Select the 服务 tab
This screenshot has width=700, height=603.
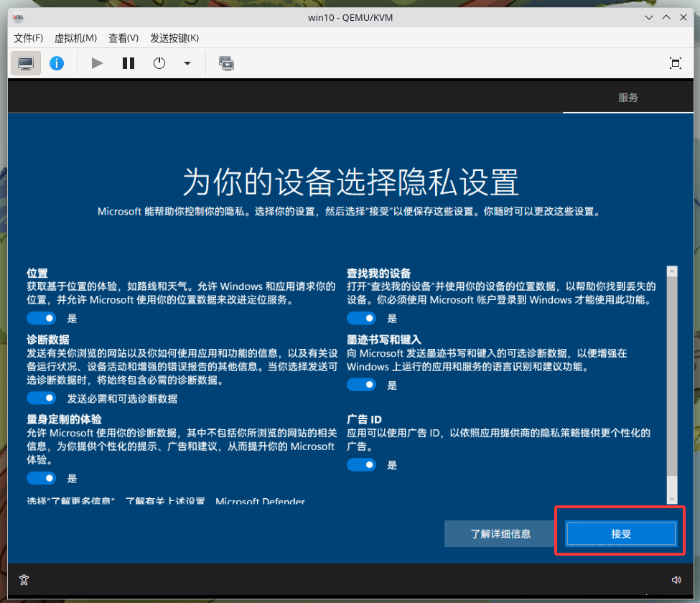coord(628,98)
